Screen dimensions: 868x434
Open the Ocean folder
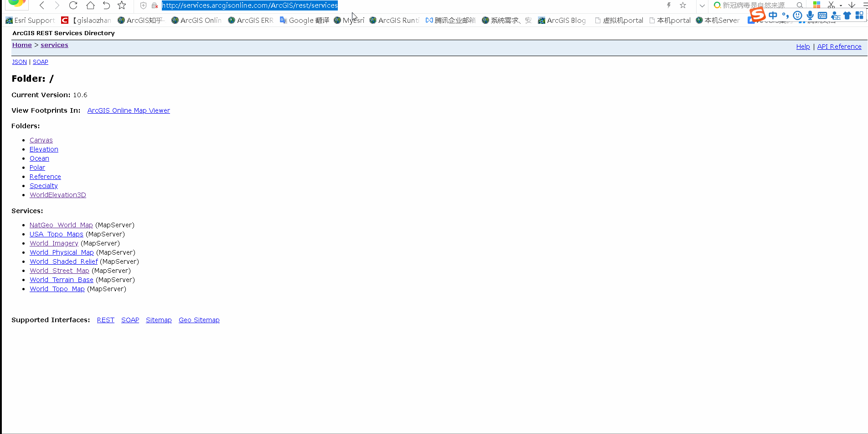pos(39,158)
